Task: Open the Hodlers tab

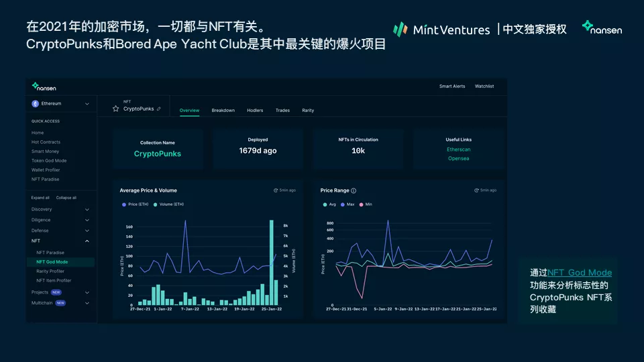Action: coord(255,111)
